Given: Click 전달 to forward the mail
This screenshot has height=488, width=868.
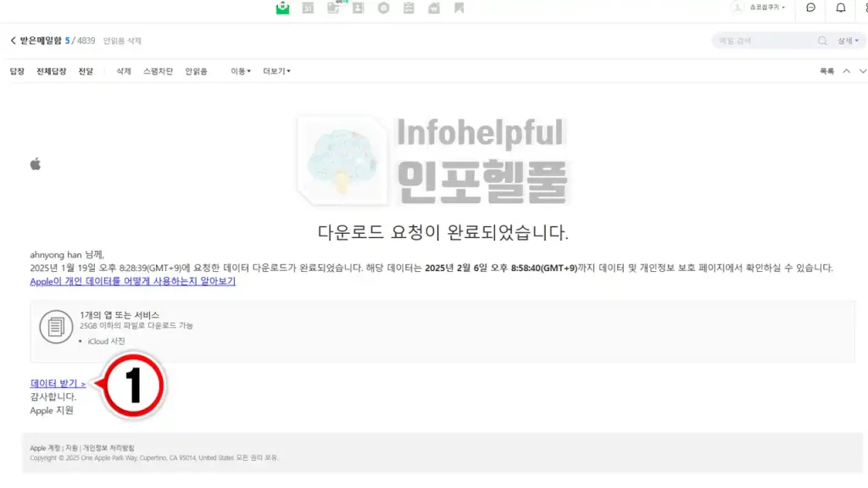Looking at the screenshot, I should (x=86, y=71).
